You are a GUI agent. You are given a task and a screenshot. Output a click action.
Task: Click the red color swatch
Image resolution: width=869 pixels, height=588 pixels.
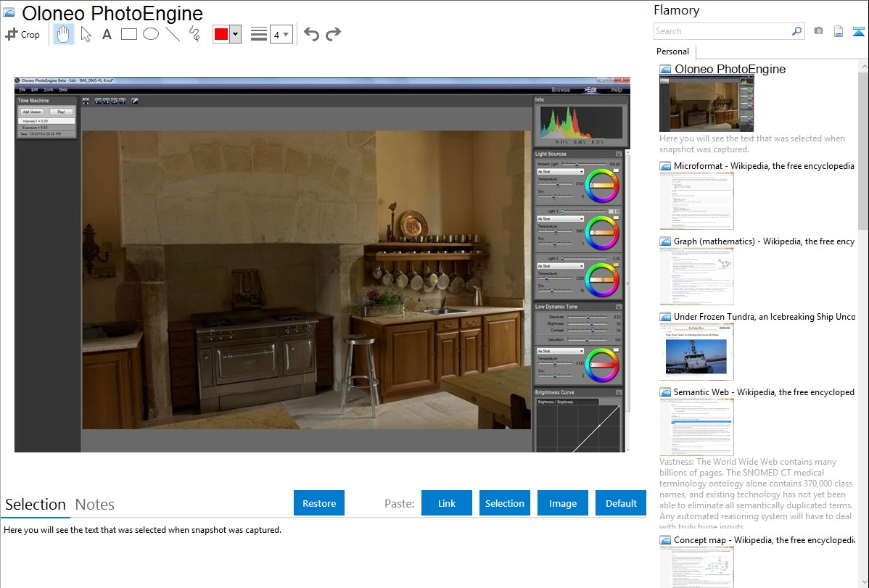221,34
